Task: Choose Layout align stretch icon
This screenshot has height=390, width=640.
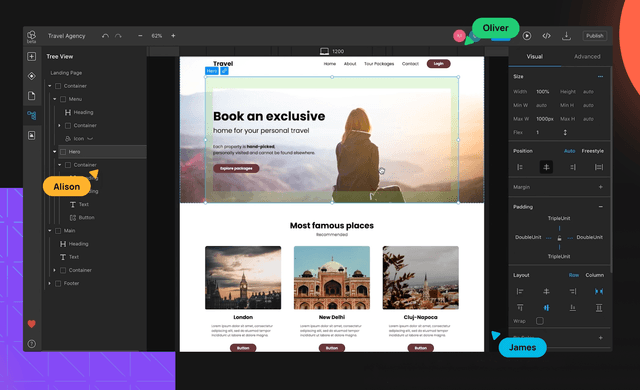Action: point(599,308)
